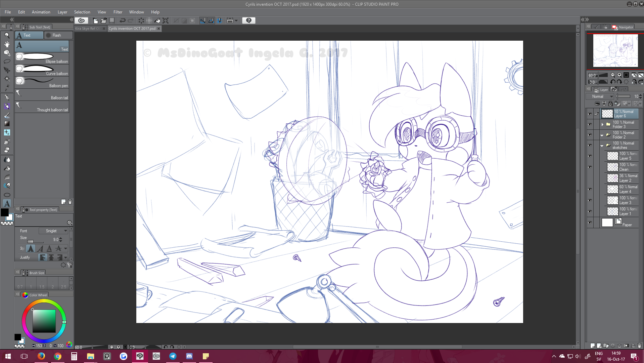
Task: Click the Scale/Rotate transform icon
Action: pos(166,21)
